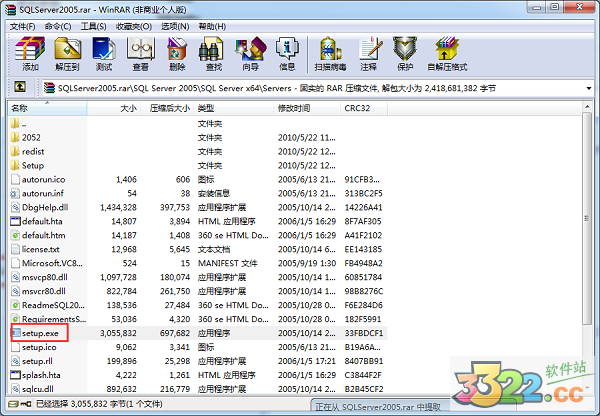Click the Extract To (解压到) toolbar icon
600x416 pixels.
67,49
